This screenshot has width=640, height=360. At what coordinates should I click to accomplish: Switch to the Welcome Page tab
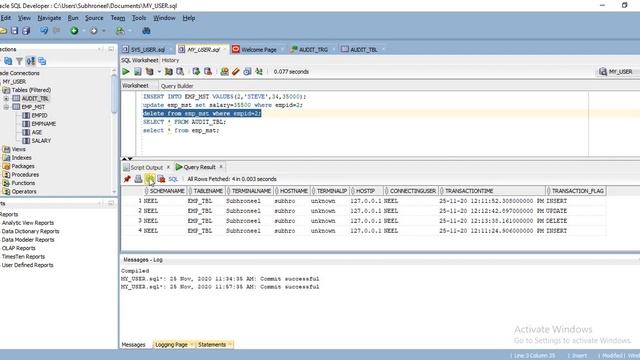coord(258,49)
